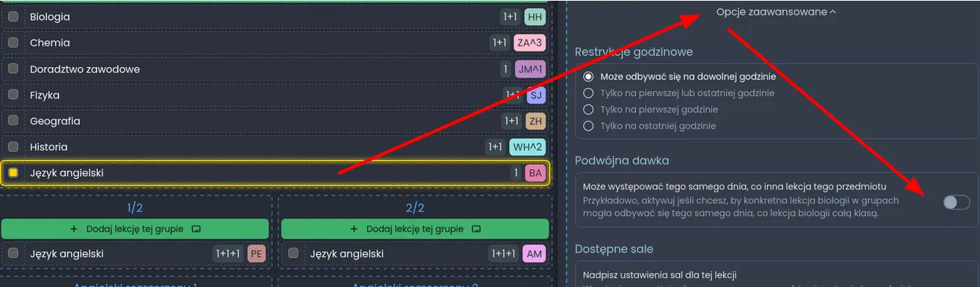The width and height of the screenshot is (980, 287).
Task: Toggle the Podwójna dawka switch
Action: pos(956,202)
